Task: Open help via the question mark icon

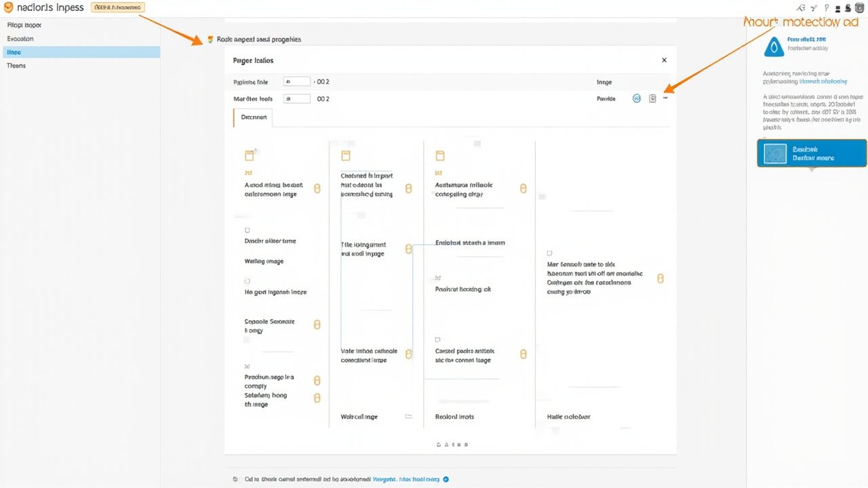Action: [827, 7]
